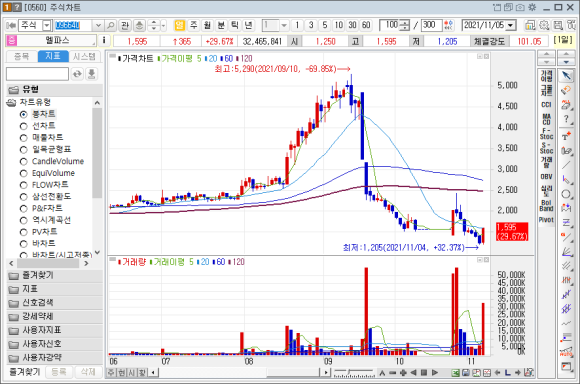The image size is (580, 384).
Task: Add the OBV indicator from side strip
Action: pos(546,176)
